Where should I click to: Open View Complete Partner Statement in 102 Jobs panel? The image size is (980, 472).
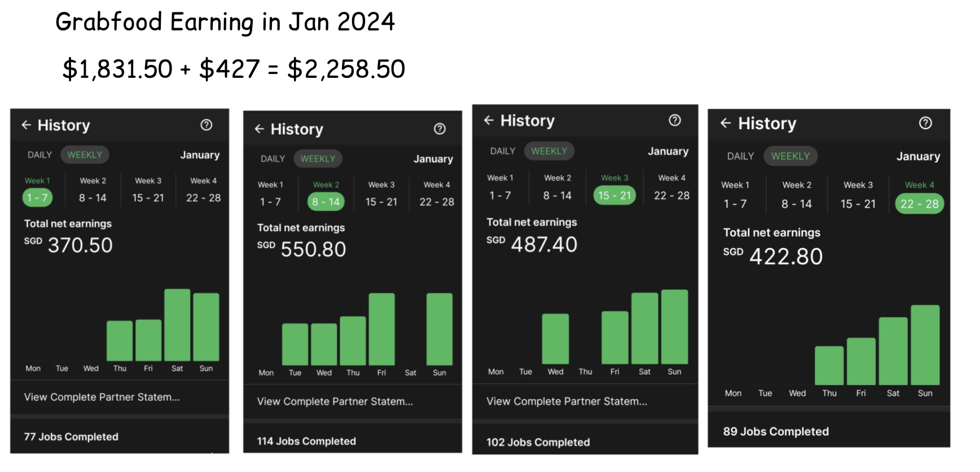(x=567, y=402)
